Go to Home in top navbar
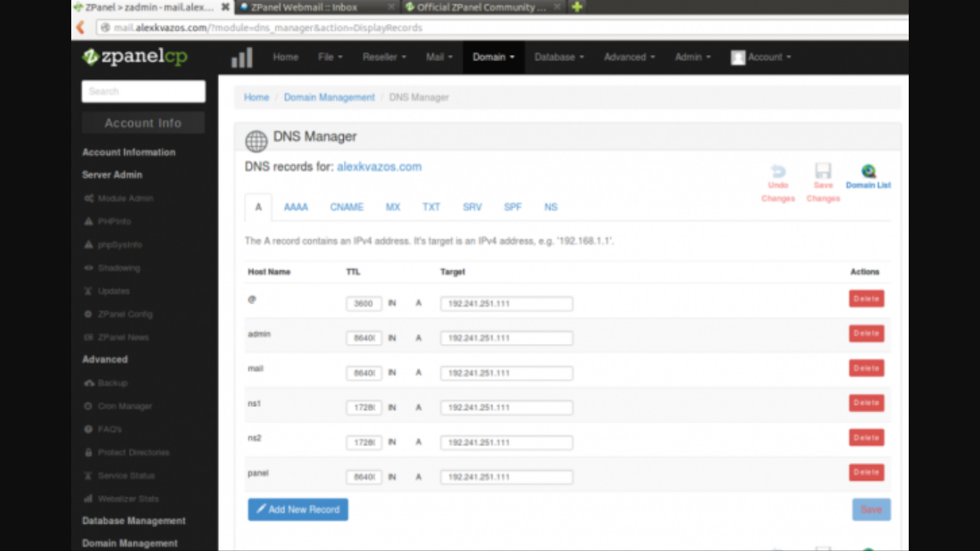The image size is (980, 551). [x=286, y=57]
